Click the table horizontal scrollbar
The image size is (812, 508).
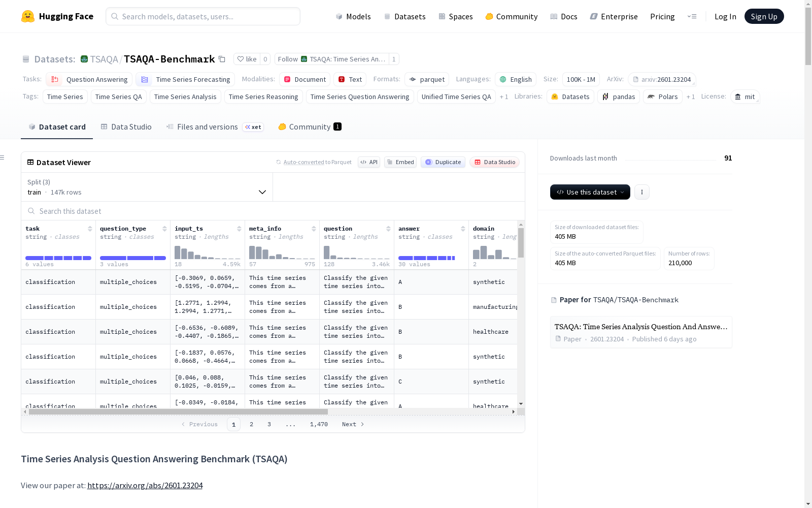click(178, 411)
